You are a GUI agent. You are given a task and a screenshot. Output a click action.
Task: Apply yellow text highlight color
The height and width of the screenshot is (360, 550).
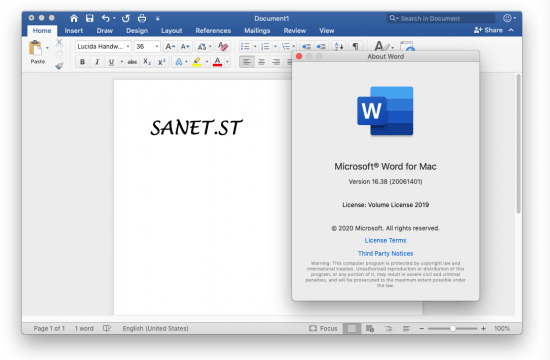click(197, 62)
